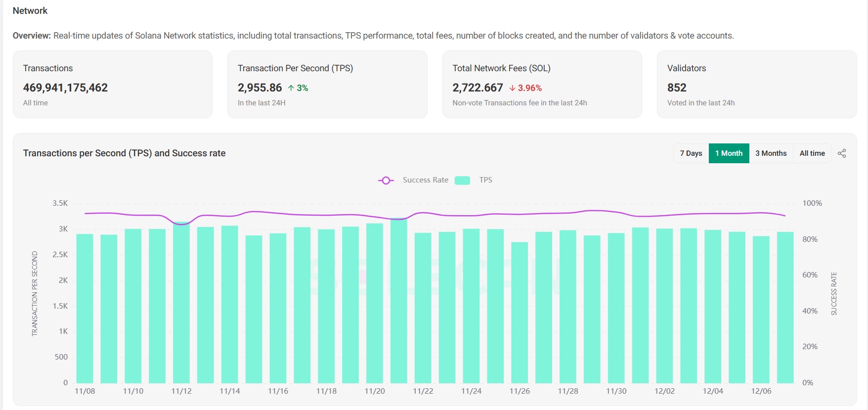Image resolution: width=868 pixels, height=410 pixels.
Task: Click the green TPS up-arrow indicator
Action: pyautogui.click(x=291, y=88)
